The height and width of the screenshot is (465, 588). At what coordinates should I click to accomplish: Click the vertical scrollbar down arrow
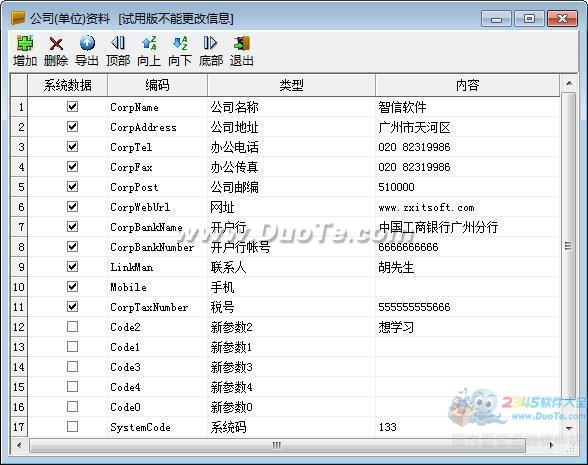coord(569,428)
